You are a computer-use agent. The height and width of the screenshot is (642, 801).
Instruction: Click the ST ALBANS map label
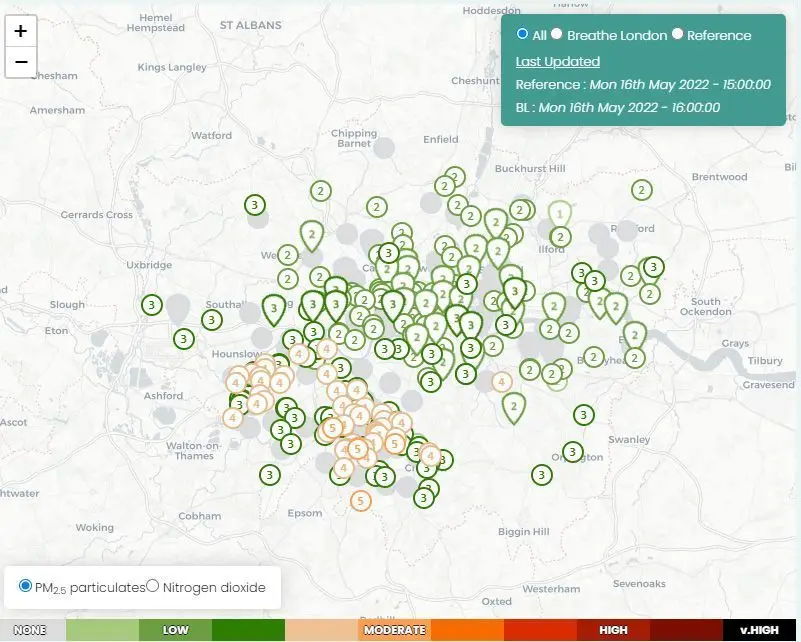coord(251,25)
